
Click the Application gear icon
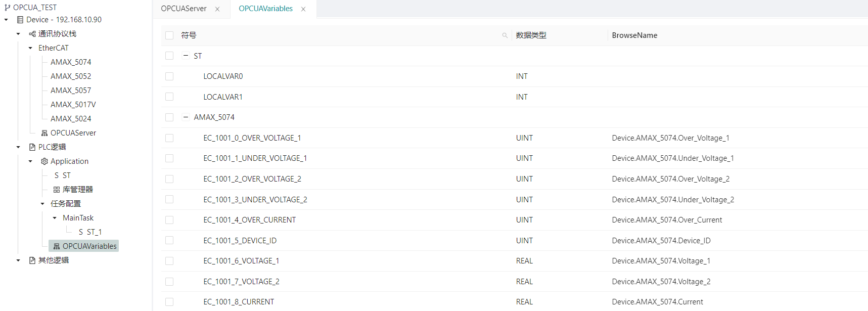[x=44, y=161]
